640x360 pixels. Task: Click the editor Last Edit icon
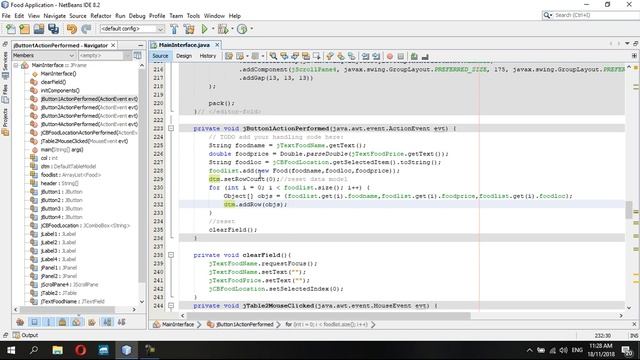(229, 56)
